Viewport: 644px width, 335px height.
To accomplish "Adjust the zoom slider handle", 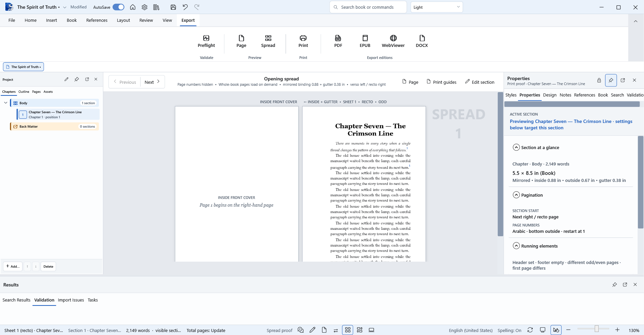I will click(x=597, y=329).
